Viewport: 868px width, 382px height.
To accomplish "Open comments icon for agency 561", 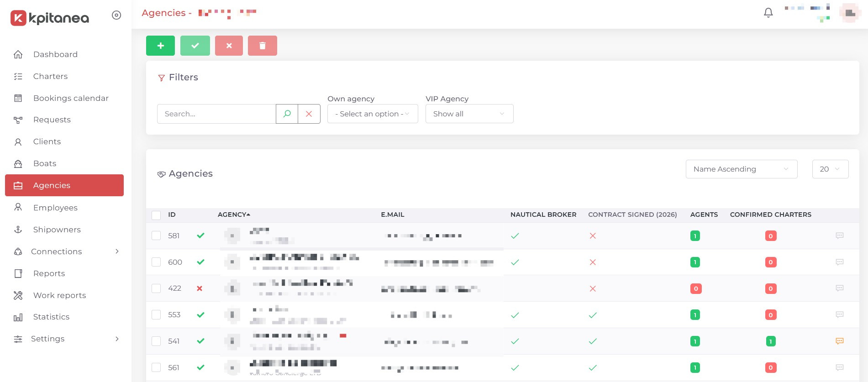I will 839,367.
